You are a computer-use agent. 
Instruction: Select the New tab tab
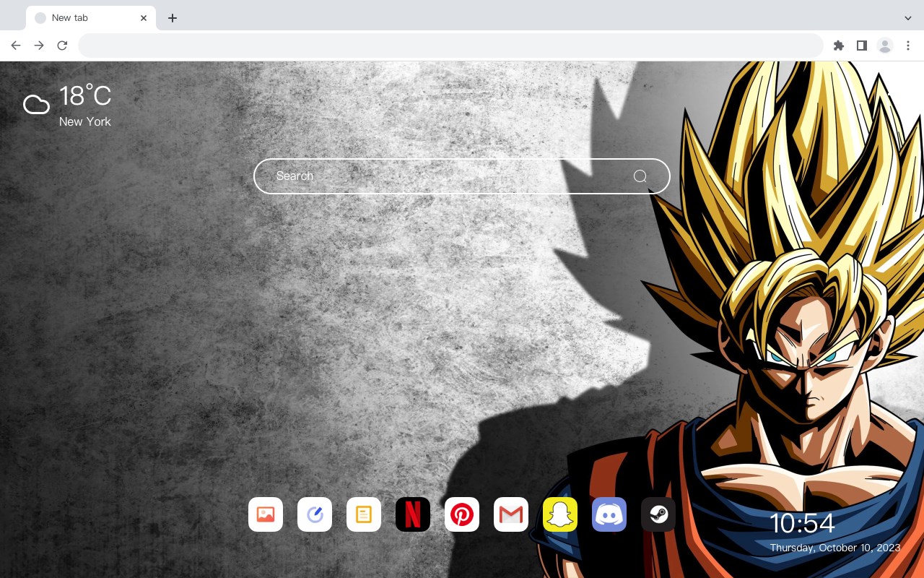pos(91,18)
